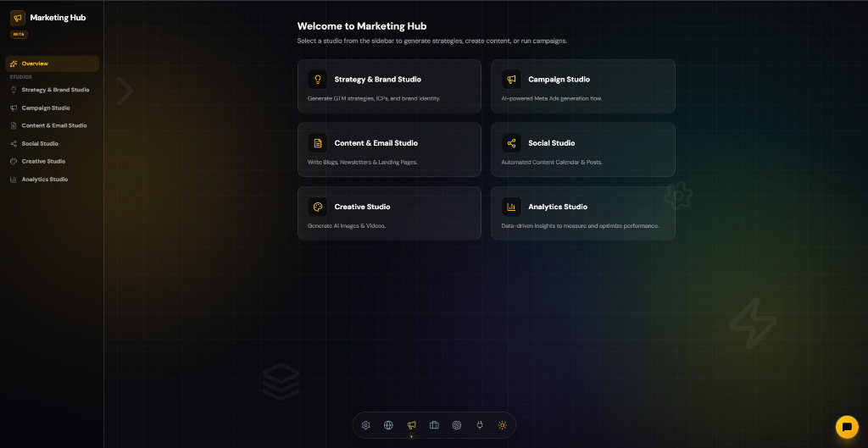This screenshot has width=868, height=448.
Task: Click 'AI-powered Meta Ads generation flow' text
Action: [551, 98]
